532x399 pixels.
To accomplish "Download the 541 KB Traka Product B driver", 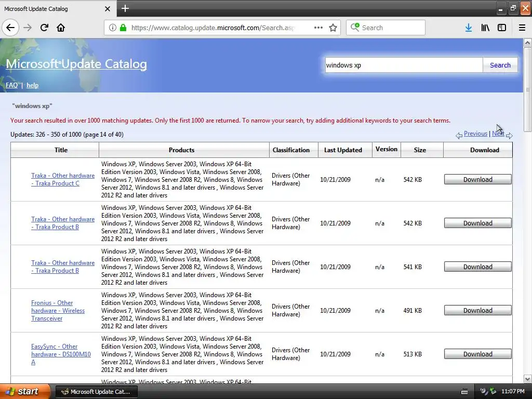I will [478, 267].
